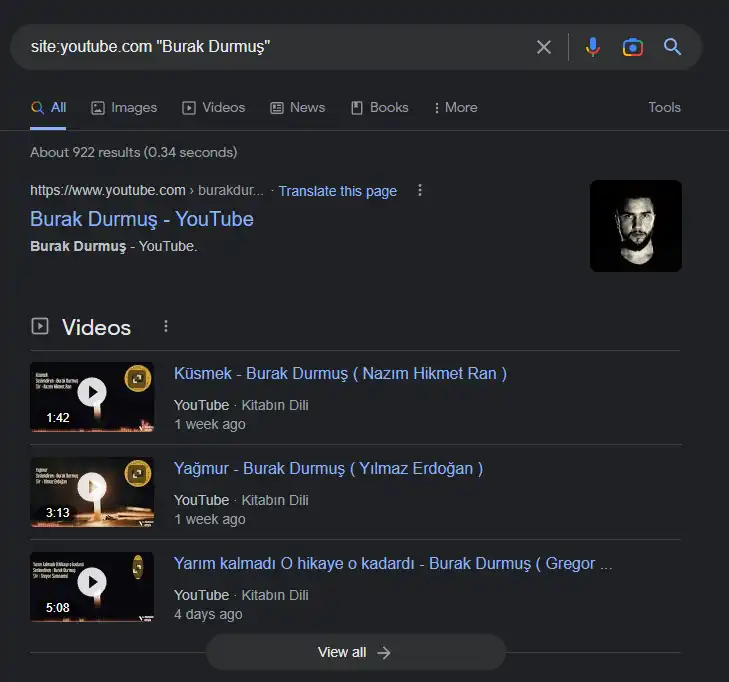The width and height of the screenshot is (729, 682).
Task: Click the Burak Durmuş portrait thumbnail
Action: coord(636,226)
